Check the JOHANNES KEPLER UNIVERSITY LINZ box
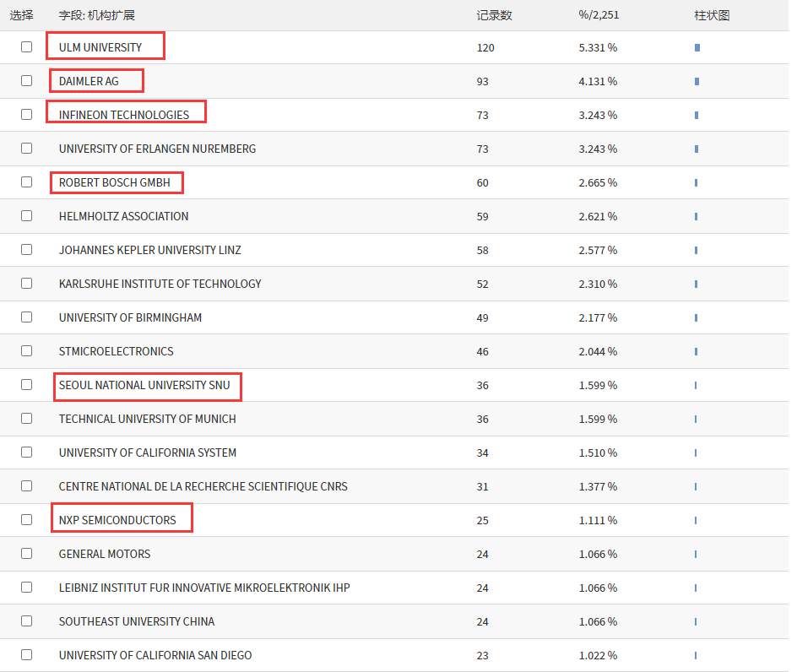 tap(26, 250)
